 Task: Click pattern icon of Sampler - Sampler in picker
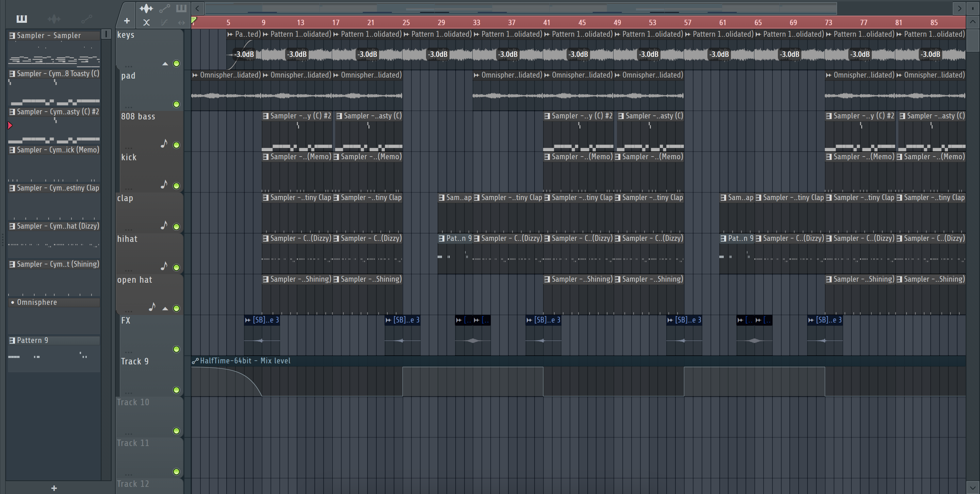tap(12, 35)
